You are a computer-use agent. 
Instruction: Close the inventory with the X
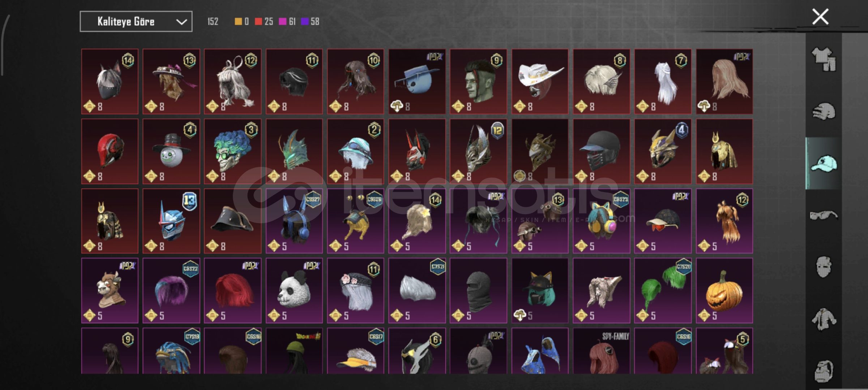pos(820,17)
